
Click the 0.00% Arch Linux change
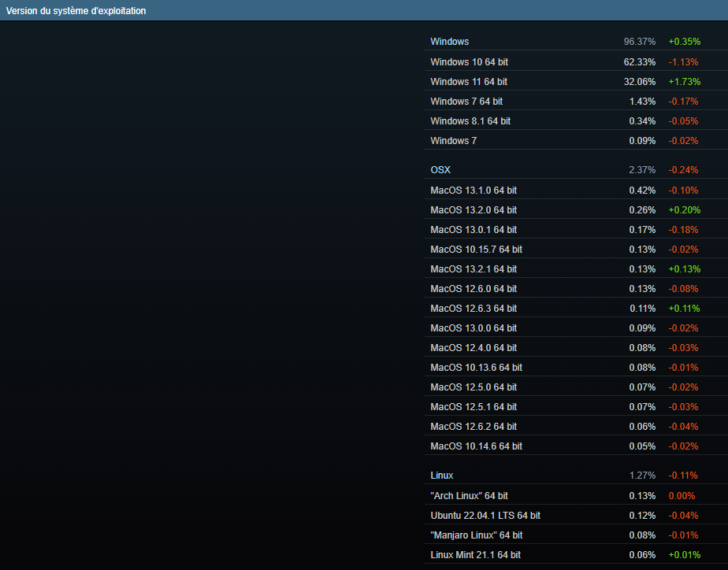tap(682, 496)
